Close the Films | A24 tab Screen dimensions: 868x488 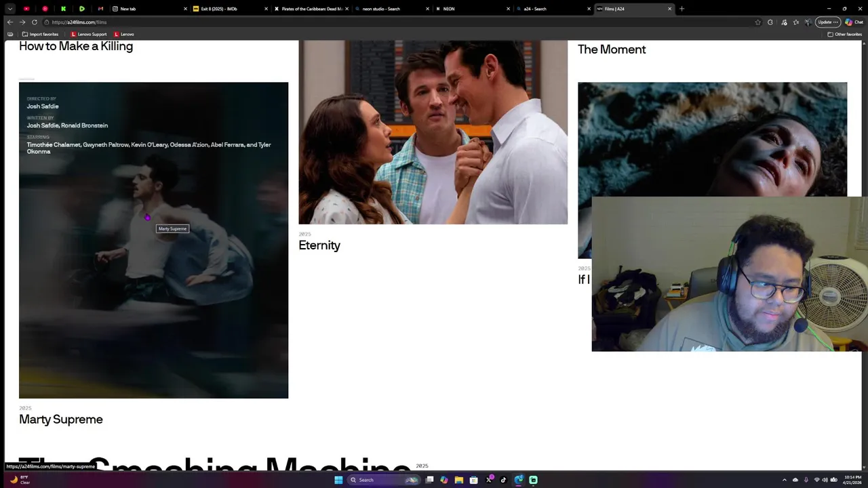pos(670,9)
